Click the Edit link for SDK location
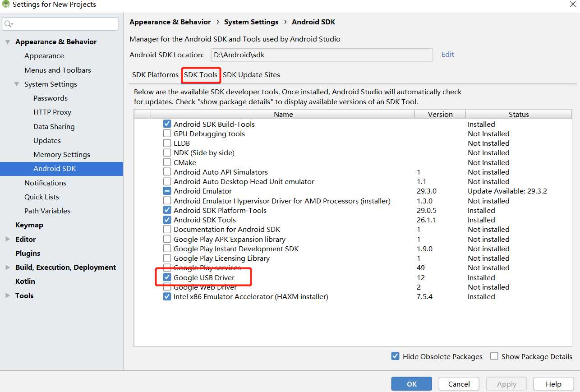Screen dimensions: 580x392 click(447, 55)
